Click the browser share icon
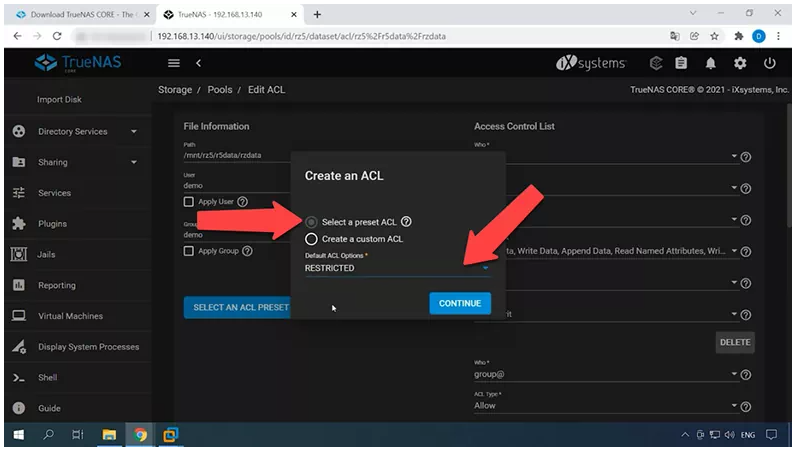This screenshot has width=796, height=451. coord(694,36)
